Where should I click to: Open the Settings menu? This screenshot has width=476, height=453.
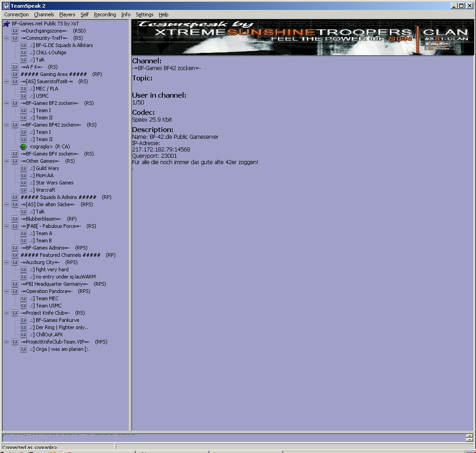(x=145, y=14)
